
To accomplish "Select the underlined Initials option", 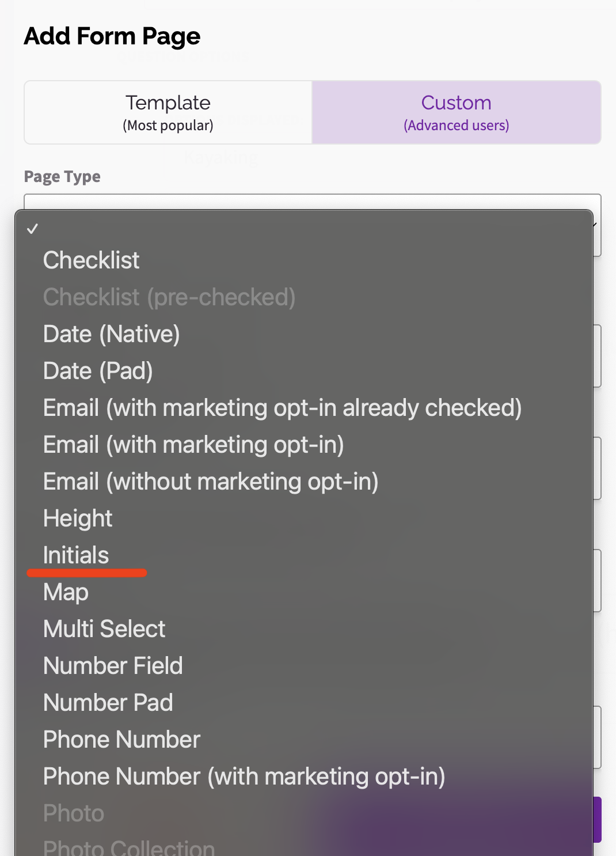I will (76, 555).
